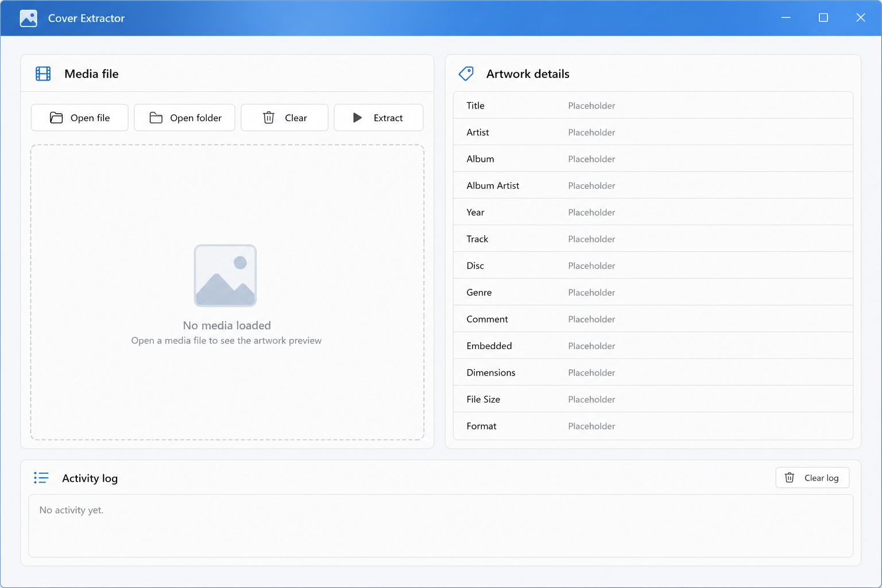Image resolution: width=882 pixels, height=588 pixels.
Task: Select the Genre row label
Action: coord(479,292)
